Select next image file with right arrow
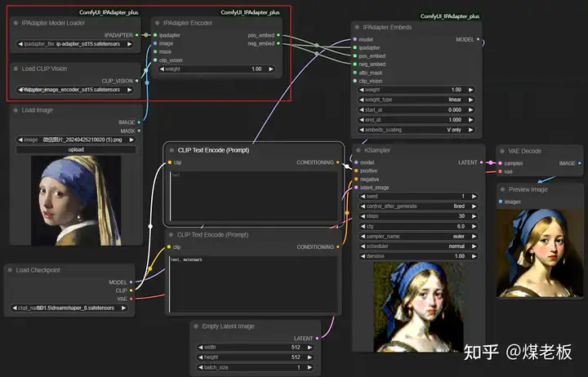This screenshot has width=588, height=377. [131, 140]
